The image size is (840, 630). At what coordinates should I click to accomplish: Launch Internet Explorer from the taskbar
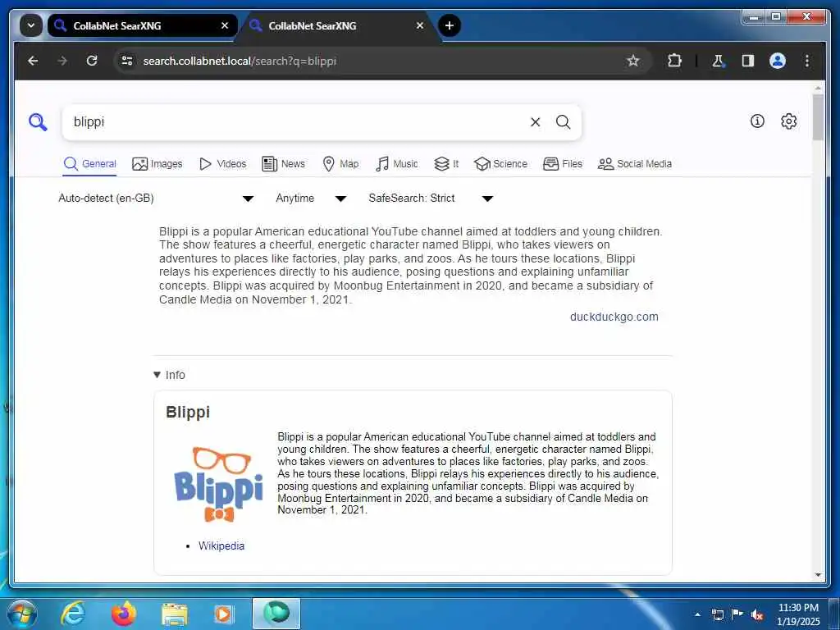(x=72, y=614)
